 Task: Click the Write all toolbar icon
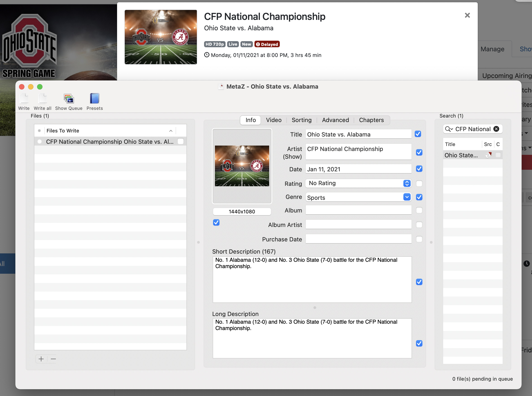point(42,99)
